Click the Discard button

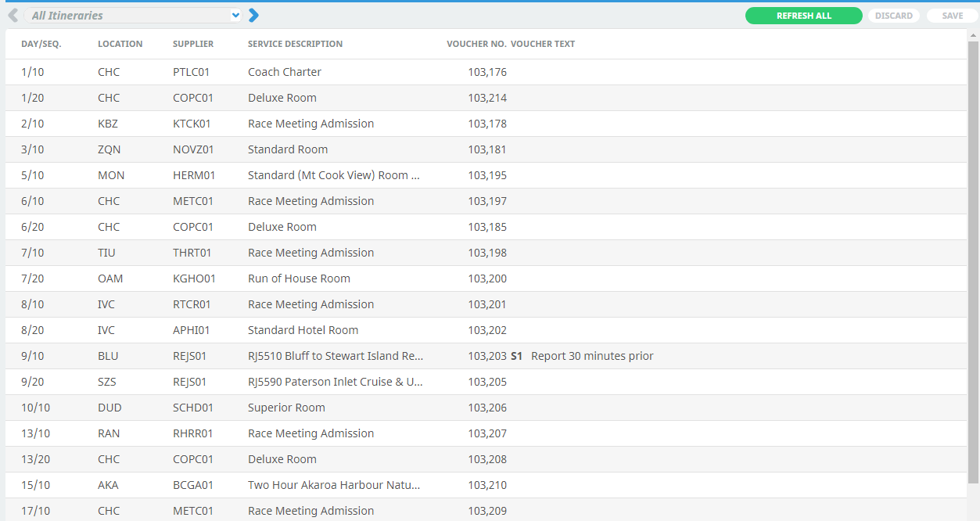click(893, 16)
